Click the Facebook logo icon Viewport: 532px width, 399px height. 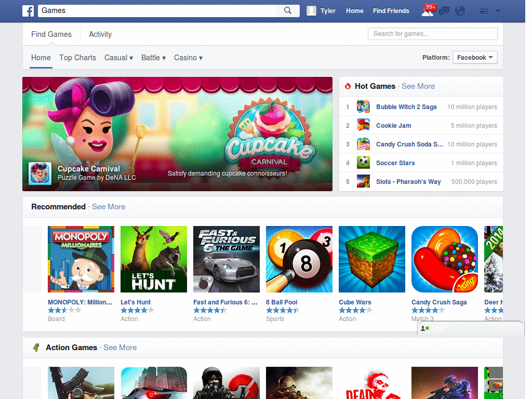pyautogui.click(x=28, y=11)
